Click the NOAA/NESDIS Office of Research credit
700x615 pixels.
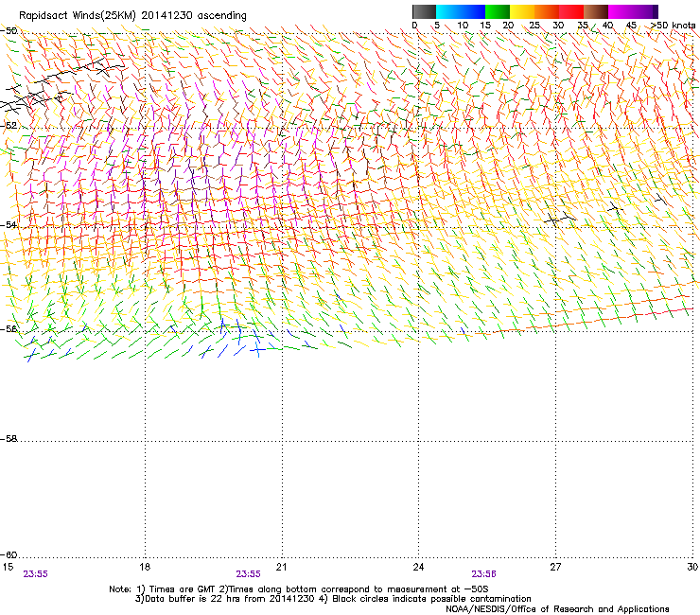[557, 608]
